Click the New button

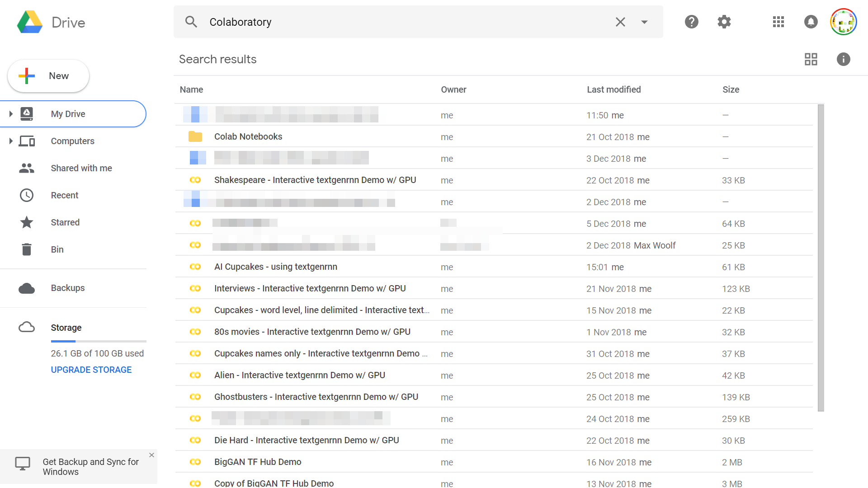(x=48, y=76)
